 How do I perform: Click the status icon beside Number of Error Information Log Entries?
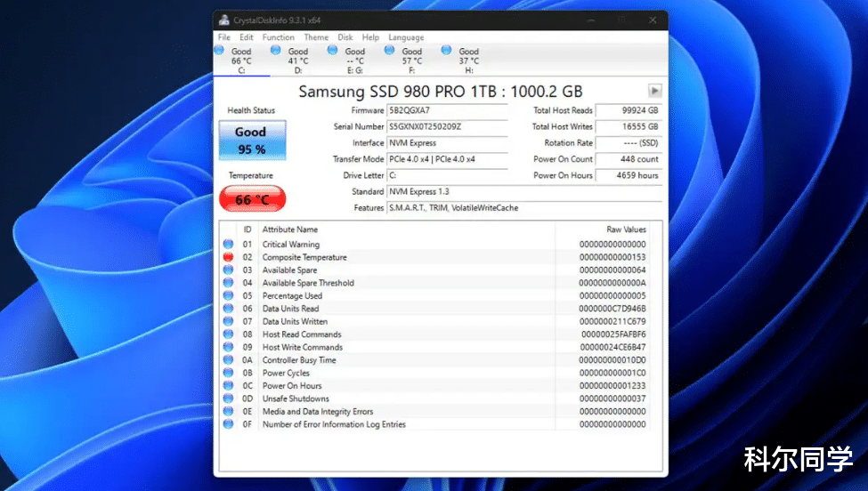[228, 424]
